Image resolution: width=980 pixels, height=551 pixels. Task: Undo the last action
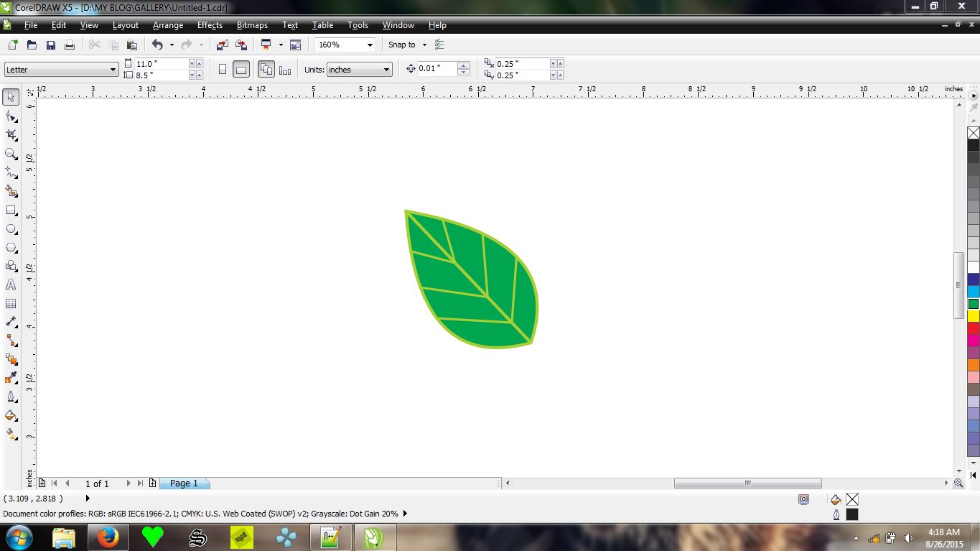[157, 44]
